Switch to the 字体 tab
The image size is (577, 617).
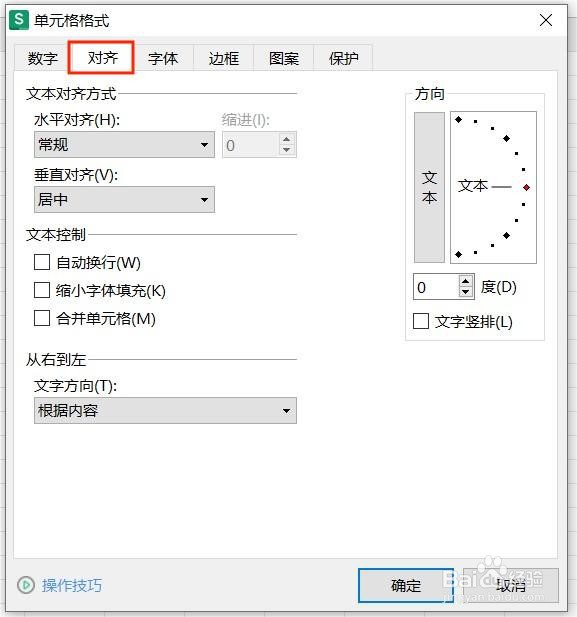(163, 58)
